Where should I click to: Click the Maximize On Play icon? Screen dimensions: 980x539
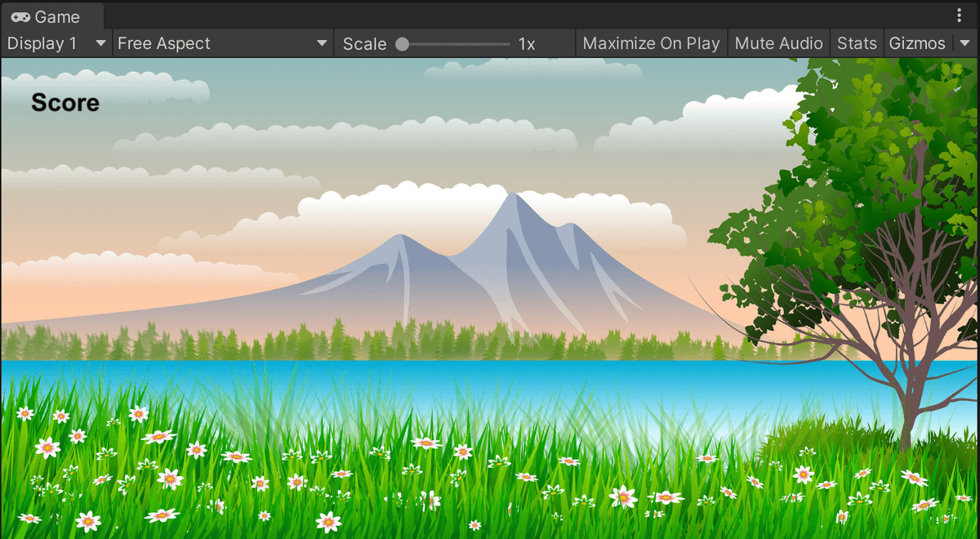click(651, 42)
